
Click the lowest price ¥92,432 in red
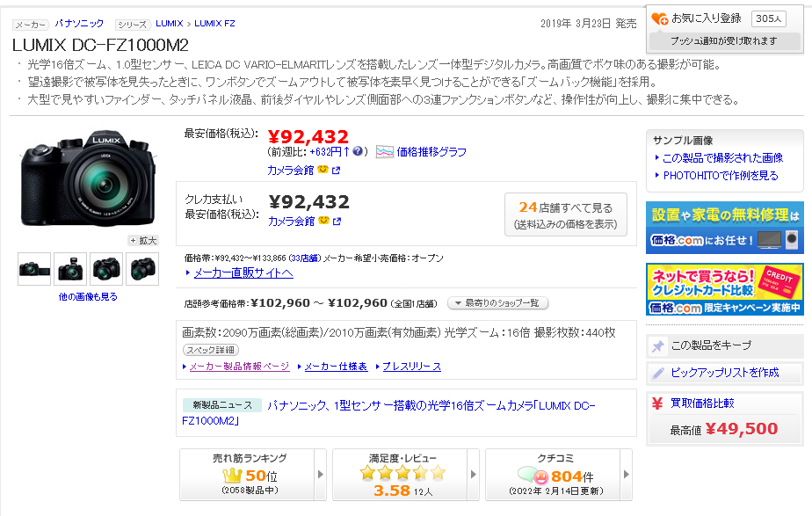[308, 137]
